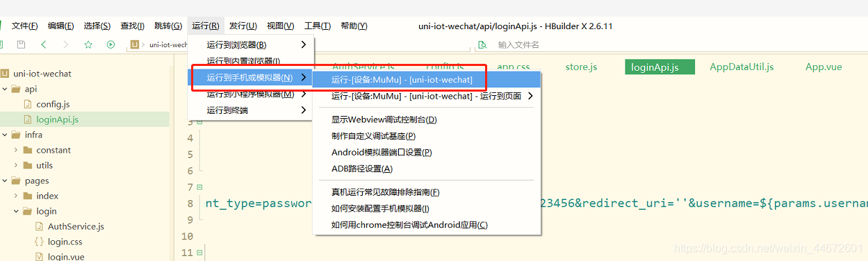The width and height of the screenshot is (868, 261).
Task: Click the save file toolbar icon
Action: click(22, 44)
